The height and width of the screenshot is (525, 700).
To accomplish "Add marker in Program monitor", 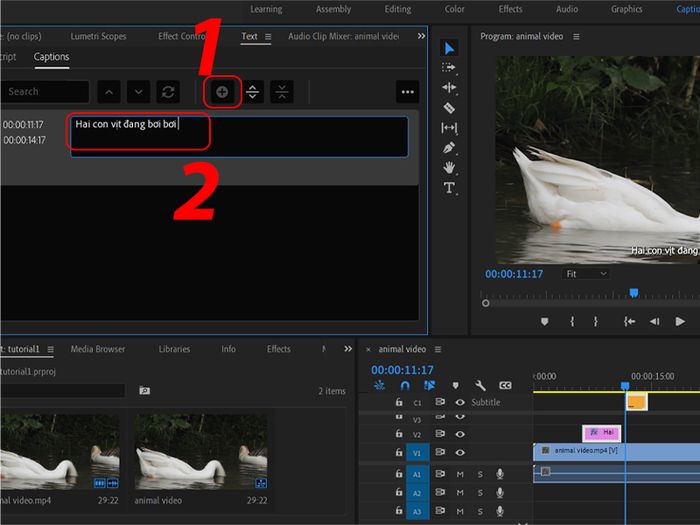I will pyautogui.click(x=544, y=321).
